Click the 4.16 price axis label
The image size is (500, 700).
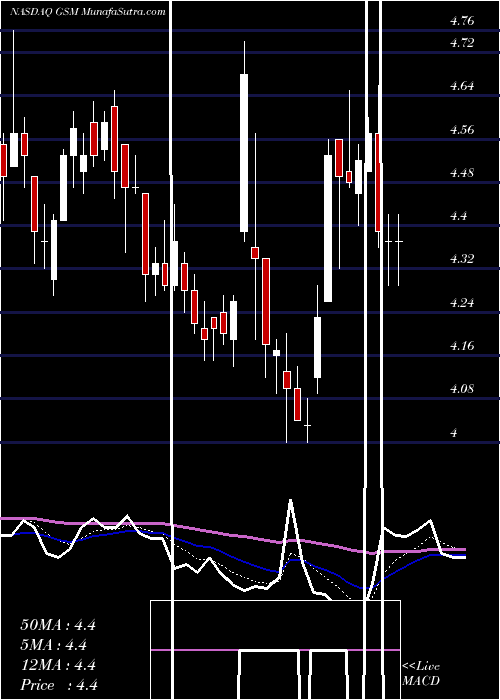[462, 346]
